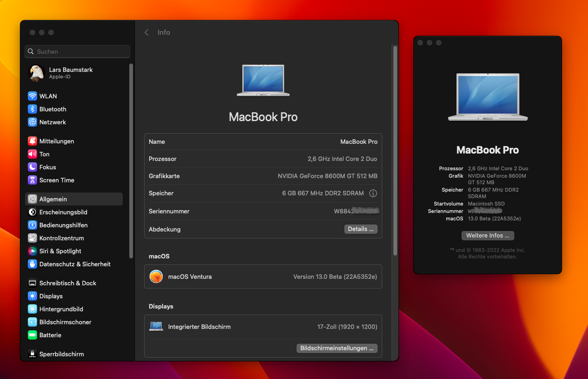Select Hintergrundbild icon
The image size is (588, 379).
click(x=32, y=309)
